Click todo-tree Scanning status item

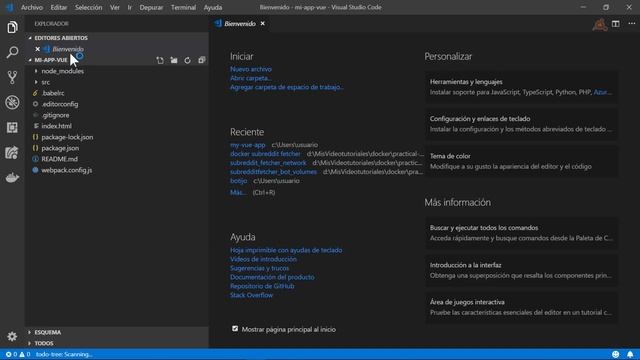point(64,354)
